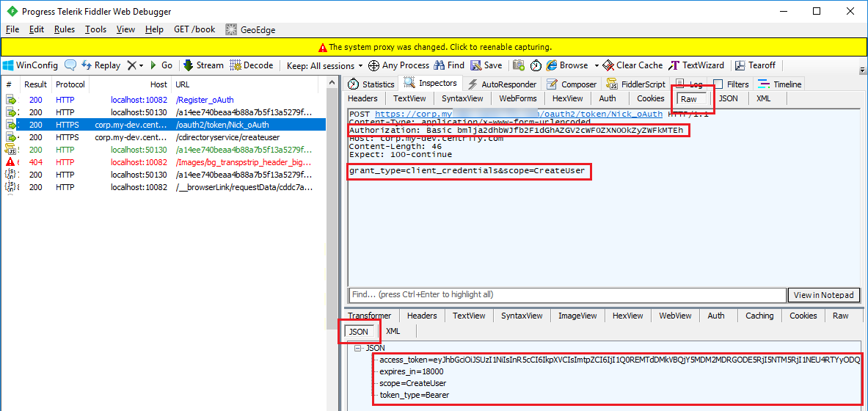Open the Keep: All sessions dropdown
This screenshot has height=411, width=868.
click(324, 65)
